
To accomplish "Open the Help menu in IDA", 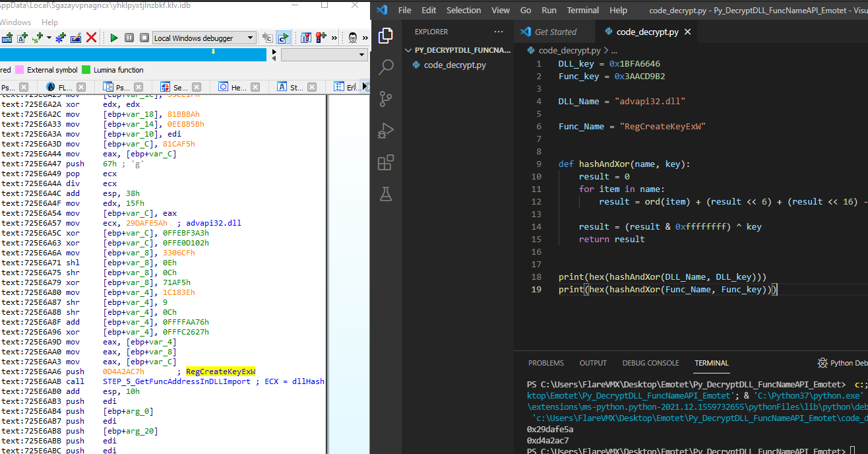I will 49,22.
